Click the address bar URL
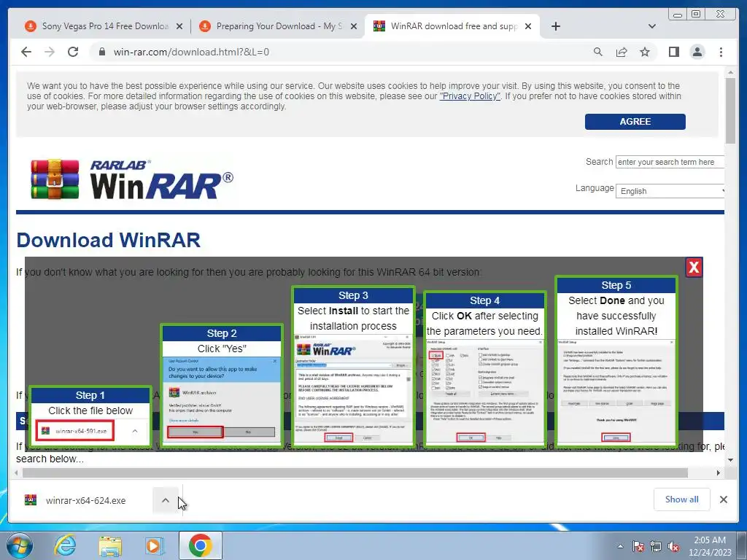Screen dimensions: 747x560 pyautogui.click(x=191, y=52)
